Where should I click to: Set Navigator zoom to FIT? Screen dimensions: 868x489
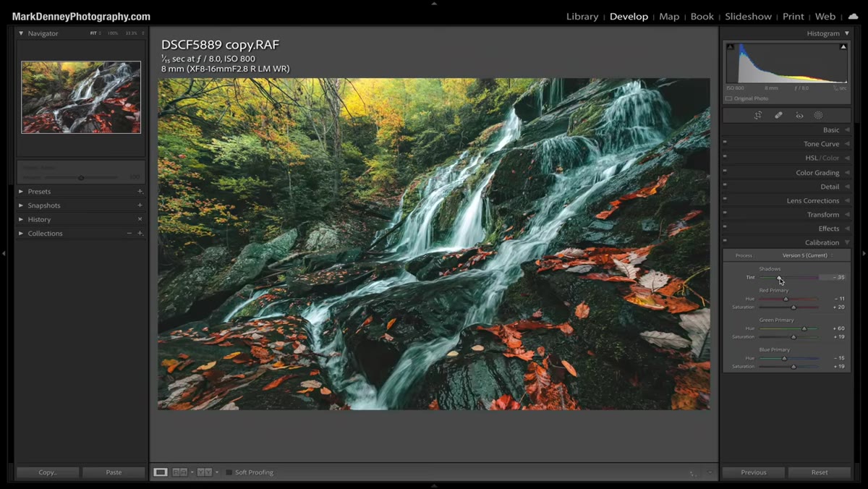pos(94,33)
